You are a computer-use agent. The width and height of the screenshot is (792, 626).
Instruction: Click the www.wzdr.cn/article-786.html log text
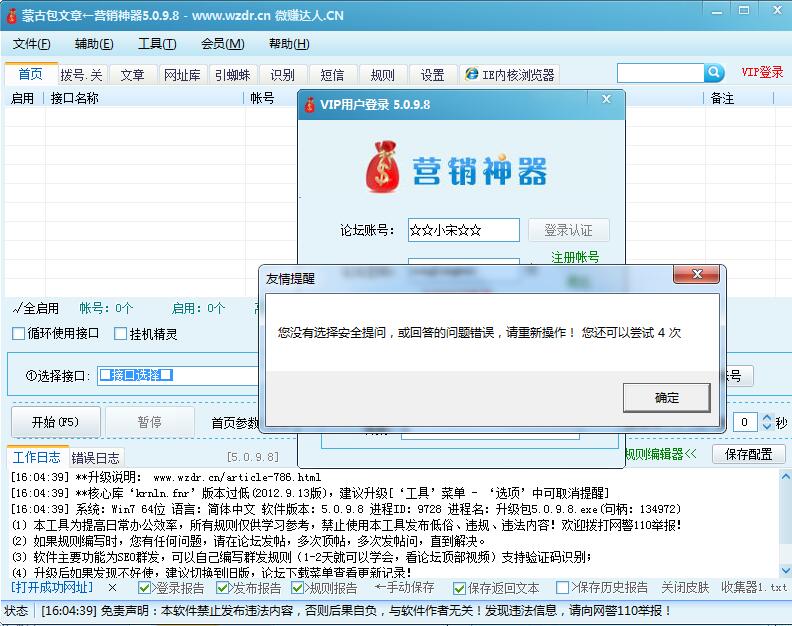(x=237, y=477)
